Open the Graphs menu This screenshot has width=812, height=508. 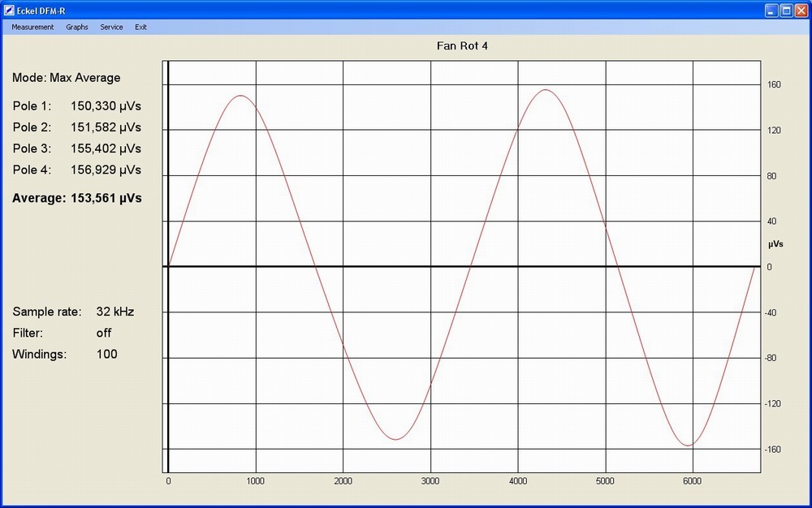[x=77, y=27]
